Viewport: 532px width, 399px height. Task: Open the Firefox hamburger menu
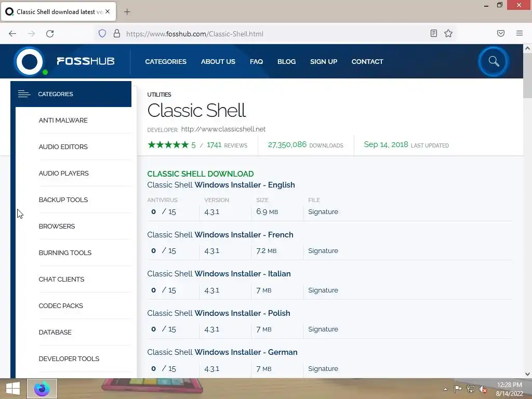pyautogui.click(x=520, y=33)
